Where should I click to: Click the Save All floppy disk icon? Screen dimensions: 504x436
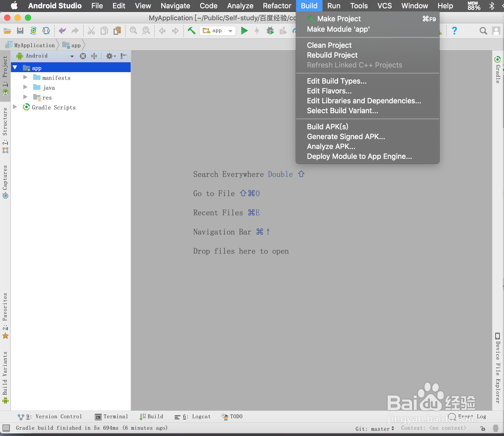20,31
